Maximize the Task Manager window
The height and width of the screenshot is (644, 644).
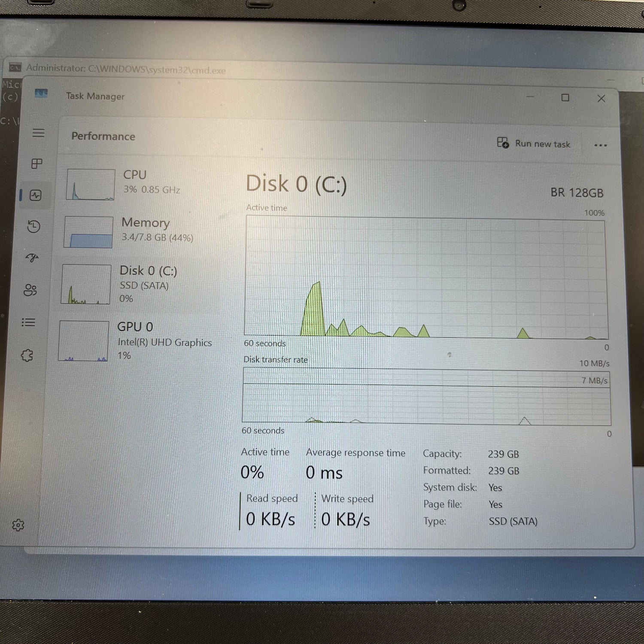[x=565, y=98]
